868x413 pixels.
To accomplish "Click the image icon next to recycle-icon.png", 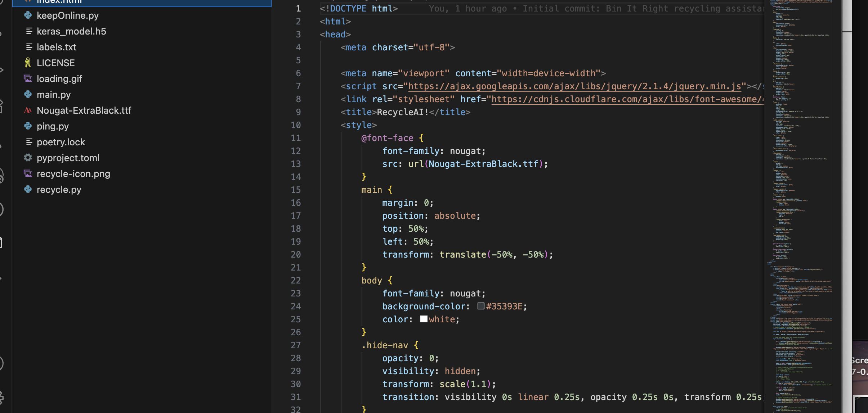I will [28, 173].
